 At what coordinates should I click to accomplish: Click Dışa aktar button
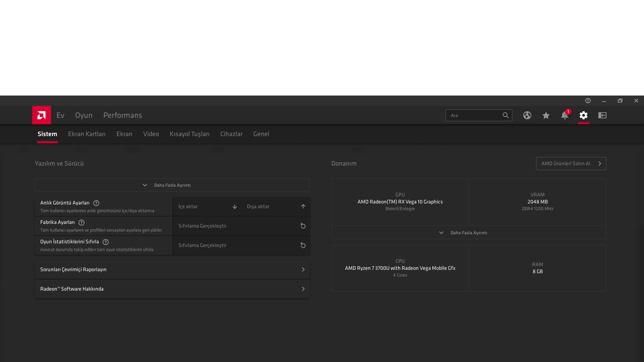point(276,206)
